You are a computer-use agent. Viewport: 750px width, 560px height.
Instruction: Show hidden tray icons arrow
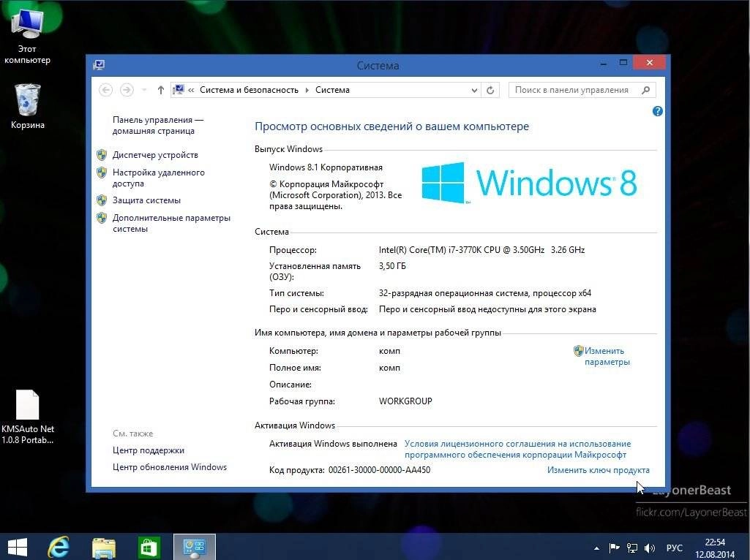596,548
